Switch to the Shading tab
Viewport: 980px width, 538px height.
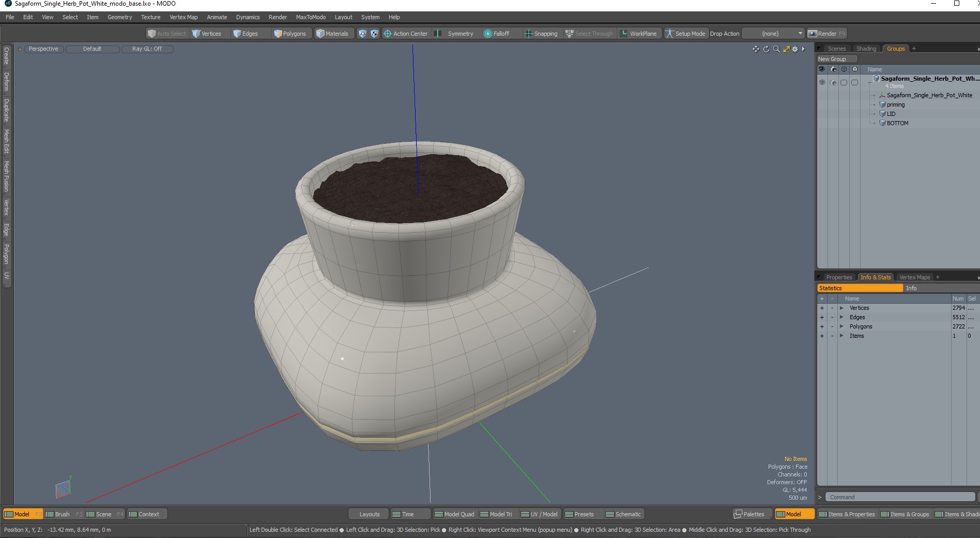point(866,49)
